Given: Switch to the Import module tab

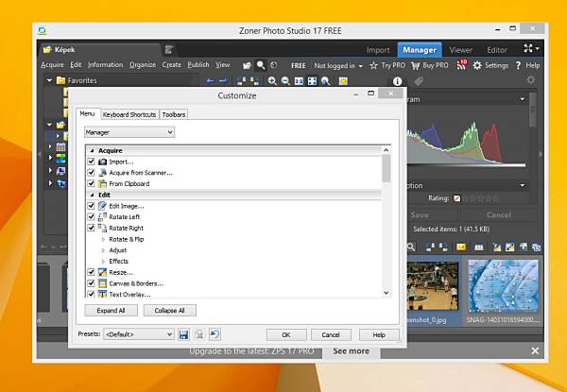Looking at the screenshot, I should coord(378,50).
